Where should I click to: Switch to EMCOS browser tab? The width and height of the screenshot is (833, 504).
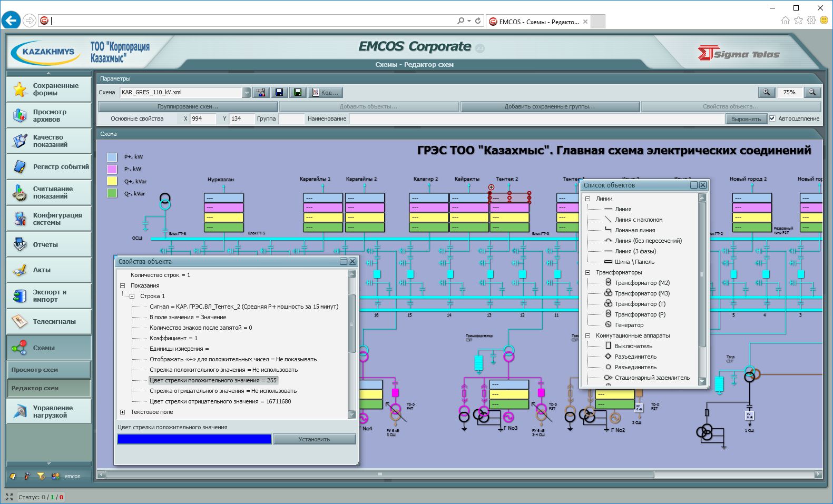[x=538, y=22]
